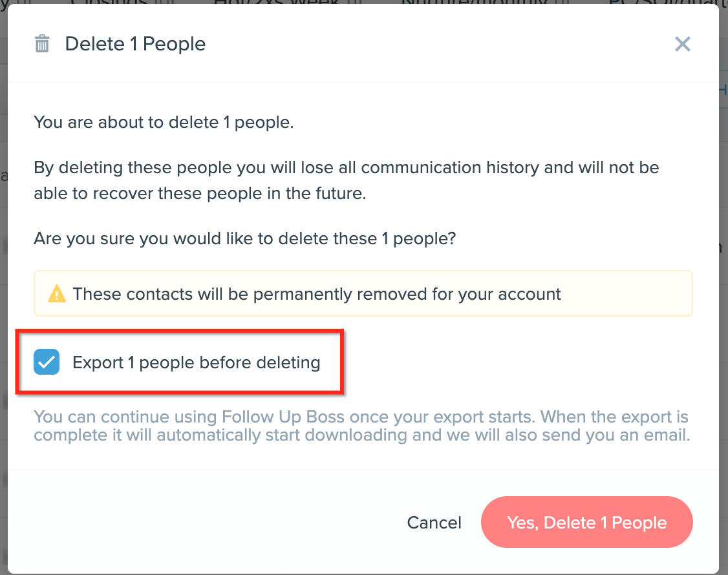
Task: Click the 'You are about to delete' text
Action: point(164,122)
